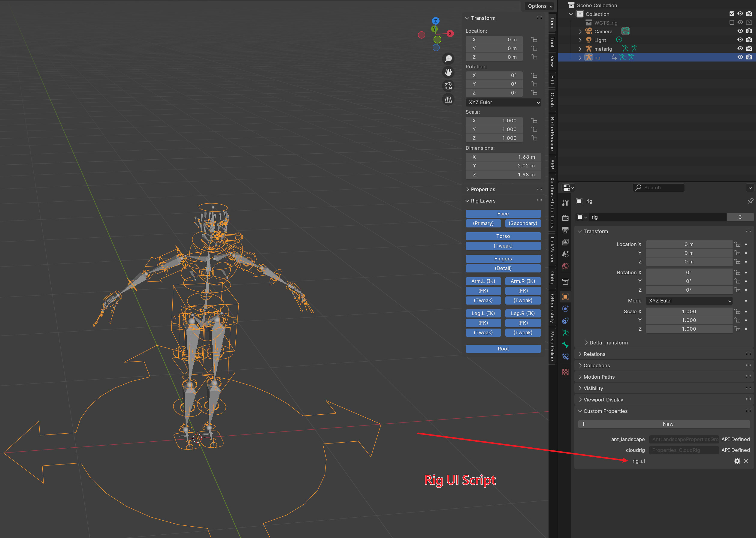Remove the rig_ui custom property

point(746,461)
